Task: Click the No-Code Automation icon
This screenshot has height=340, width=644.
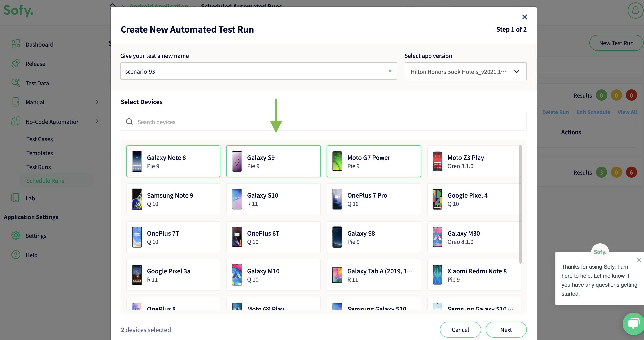Action: pyautogui.click(x=16, y=121)
